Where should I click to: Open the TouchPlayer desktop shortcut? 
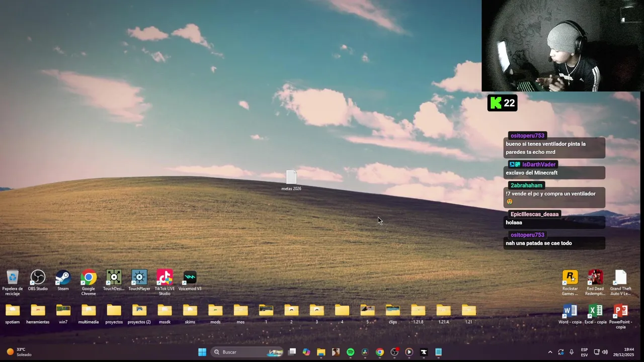tap(139, 281)
